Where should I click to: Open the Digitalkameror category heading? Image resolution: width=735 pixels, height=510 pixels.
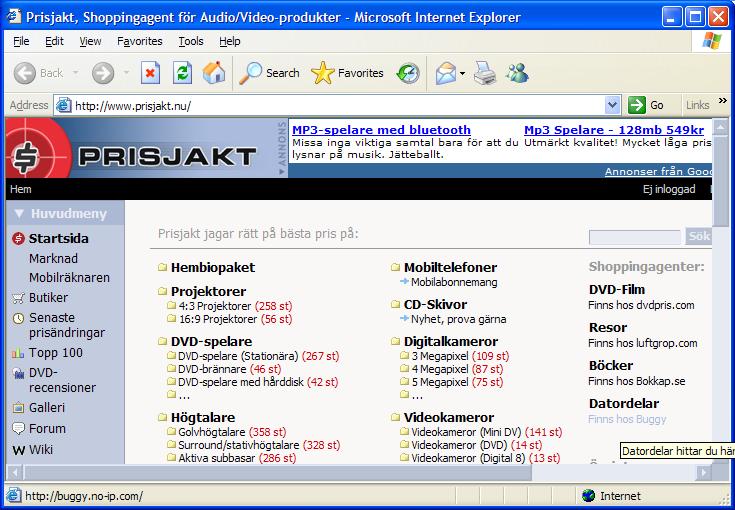pyautogui.click(x=450, y=342)
